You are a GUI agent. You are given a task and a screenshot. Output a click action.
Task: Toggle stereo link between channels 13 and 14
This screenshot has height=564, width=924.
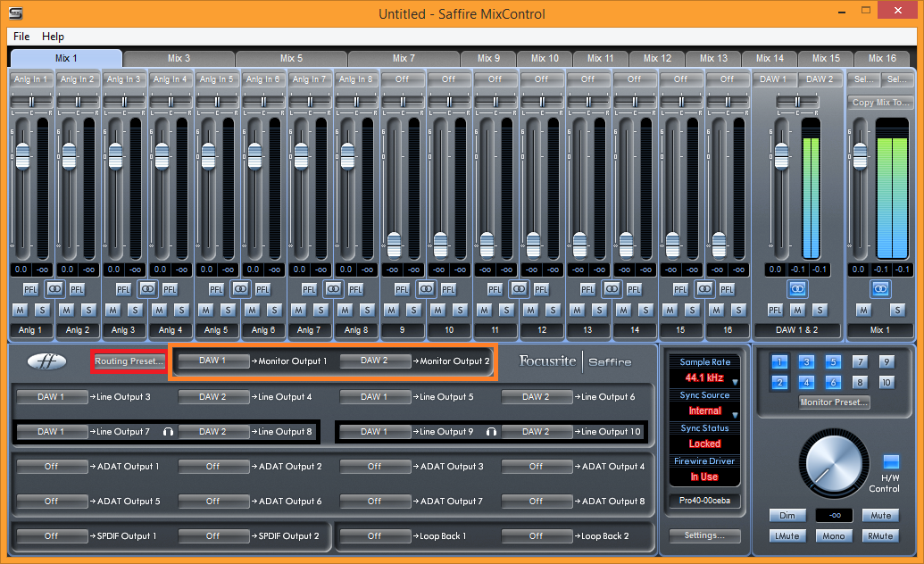(612, 289)
